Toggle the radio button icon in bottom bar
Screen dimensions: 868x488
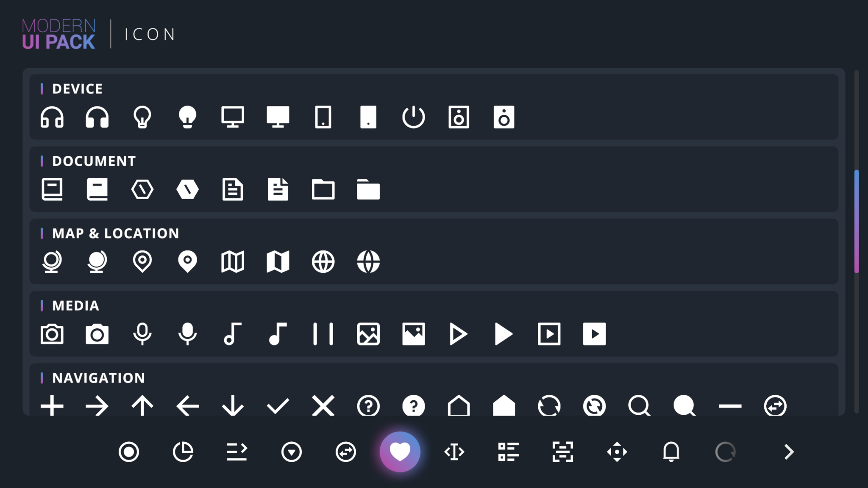[129, 452]
